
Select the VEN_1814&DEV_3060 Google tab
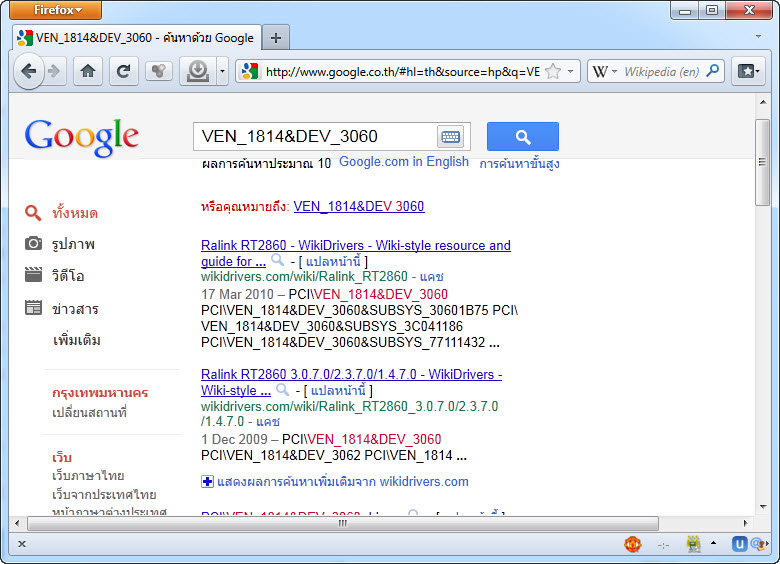[135, 38]
